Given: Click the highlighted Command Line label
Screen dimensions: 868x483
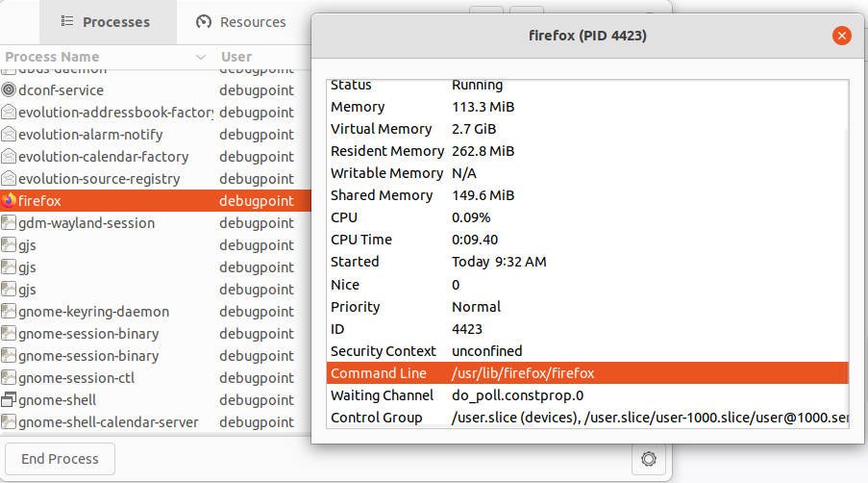Looking at the screenshot, I should [378, 372].
